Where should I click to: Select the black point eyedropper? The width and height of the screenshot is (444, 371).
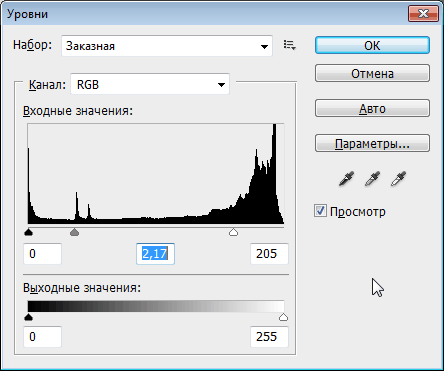[x=346, y=179]
